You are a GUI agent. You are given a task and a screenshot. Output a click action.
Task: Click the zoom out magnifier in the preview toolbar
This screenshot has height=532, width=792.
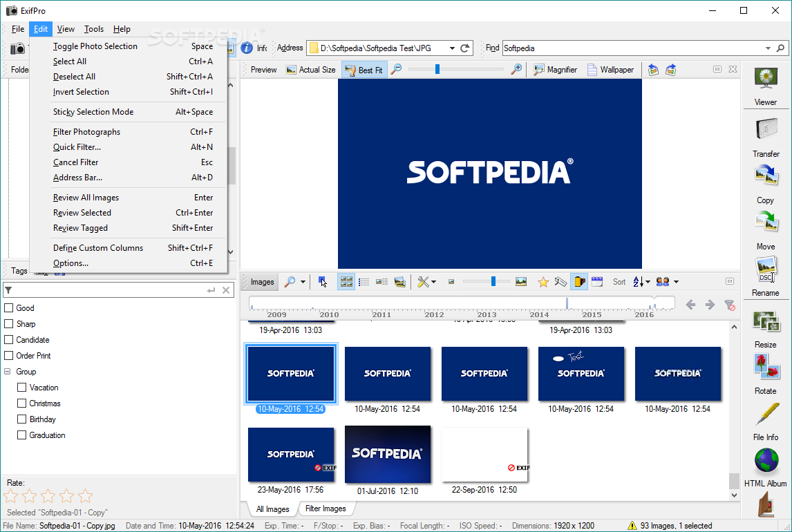click(397, 69)
